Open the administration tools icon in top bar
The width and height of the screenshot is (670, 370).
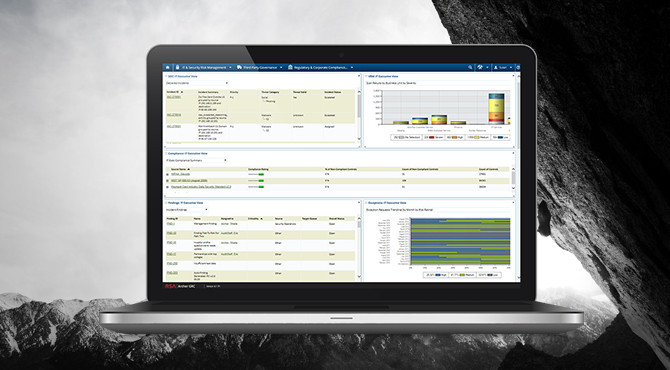(x=480, y=68)
